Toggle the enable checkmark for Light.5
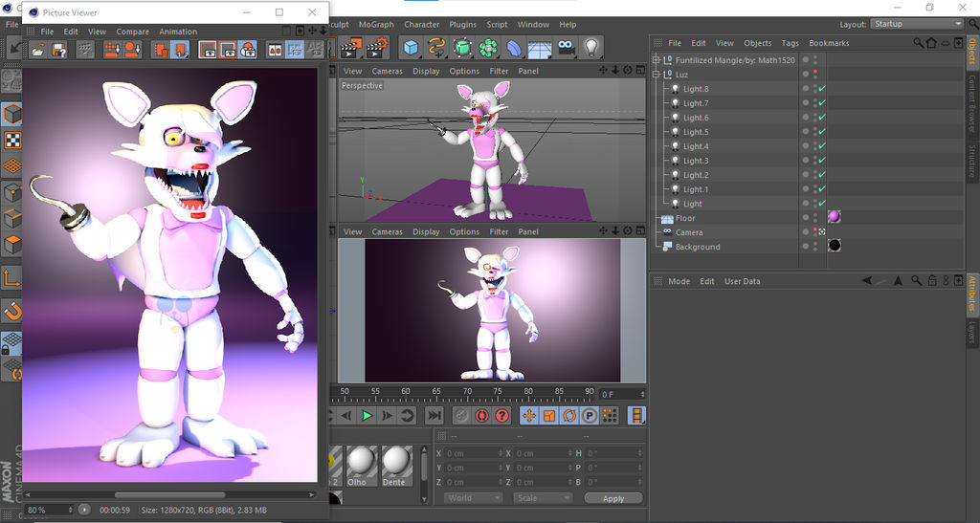Screen dimensions: 980x523 click(x=822, y=132)
